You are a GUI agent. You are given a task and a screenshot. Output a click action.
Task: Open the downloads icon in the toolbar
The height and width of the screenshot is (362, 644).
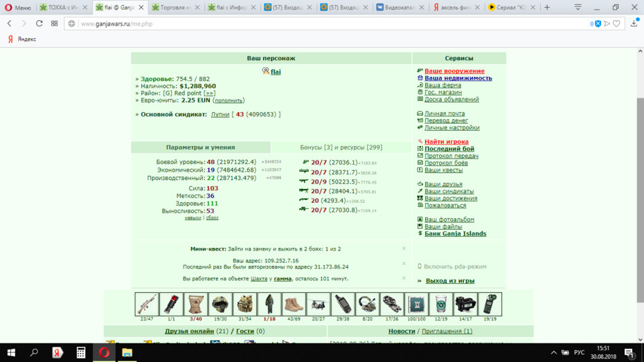click(x=634, y=24)
